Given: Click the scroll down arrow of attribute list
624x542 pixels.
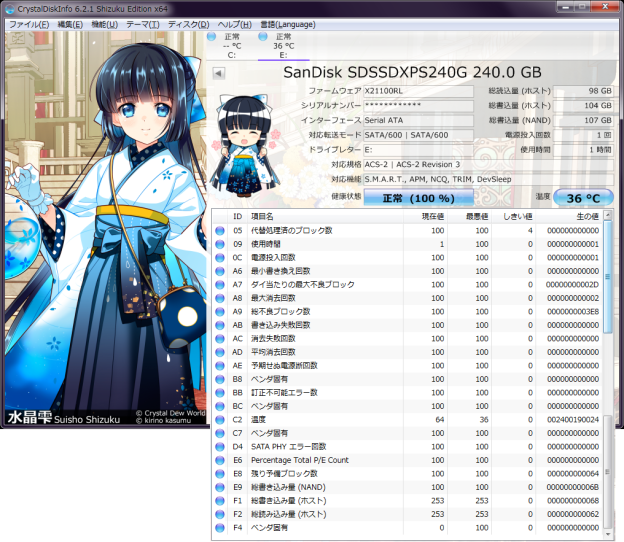Looking at the screenshot, I should [x=607, y=534].
